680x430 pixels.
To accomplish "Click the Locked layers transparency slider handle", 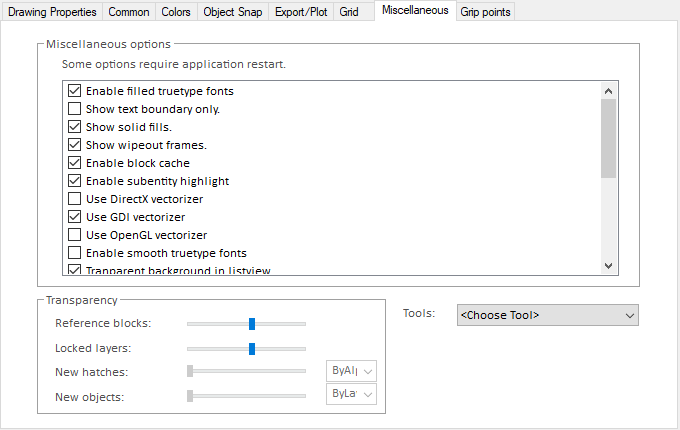I will [252, 348].
